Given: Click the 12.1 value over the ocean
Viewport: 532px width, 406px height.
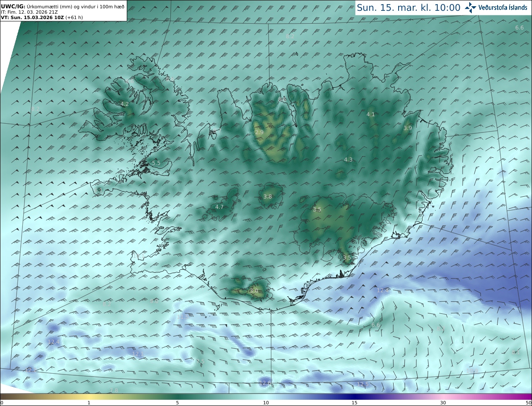Looking at the screenshot, I should click(x=138, y=354).
